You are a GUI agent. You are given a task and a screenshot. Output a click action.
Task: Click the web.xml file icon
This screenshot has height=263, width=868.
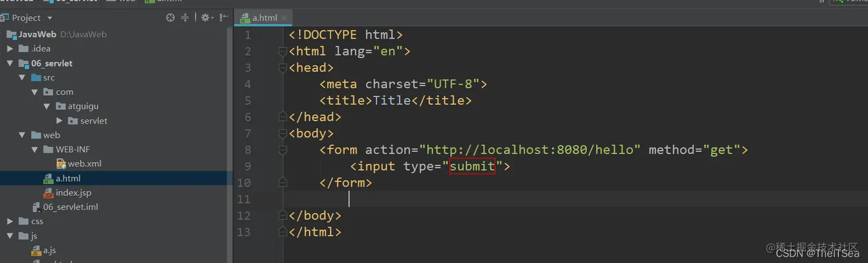click(x=61, y=164)
